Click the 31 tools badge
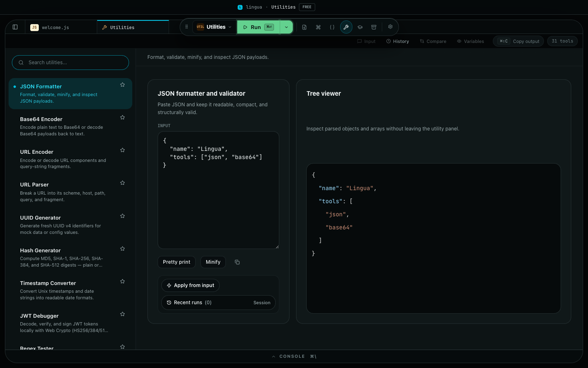The height and width of the screenshot is (368, 588). (x=562, y=41)
